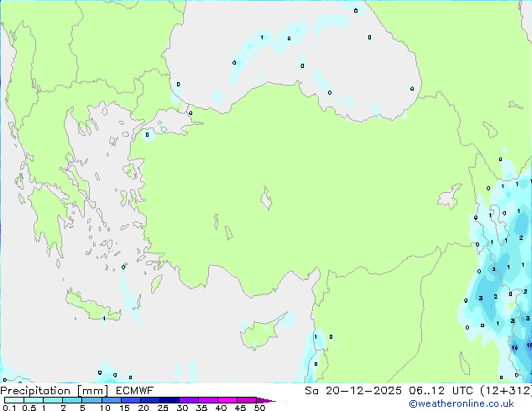Image resolution: width=532 pixels, height=411 pixels.
Task: Pick the 15–20 mm legend swatch
Action: 130,400
